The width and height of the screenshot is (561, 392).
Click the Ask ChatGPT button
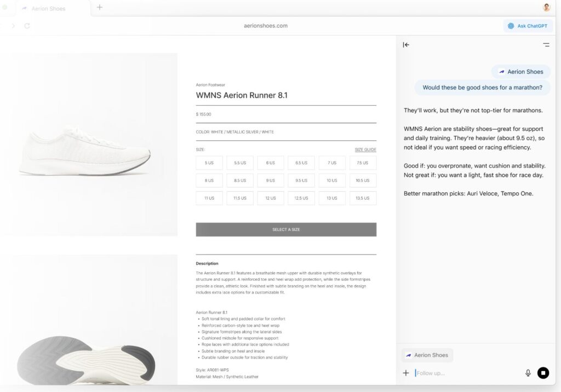pos(528,26)
